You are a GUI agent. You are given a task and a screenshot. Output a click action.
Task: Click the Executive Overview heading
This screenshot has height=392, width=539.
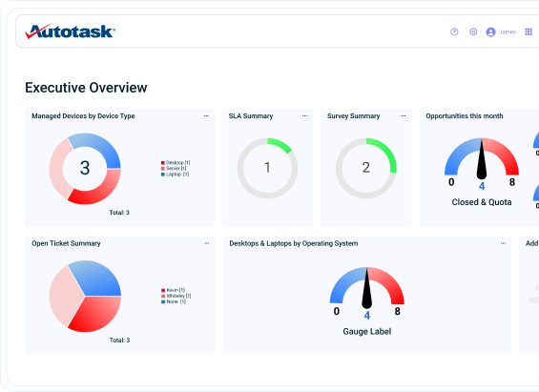click(x=86, y=88)
